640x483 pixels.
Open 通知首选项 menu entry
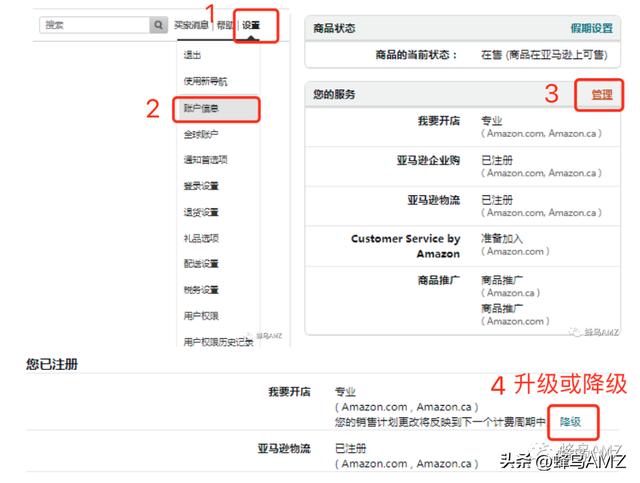[205, 160]
